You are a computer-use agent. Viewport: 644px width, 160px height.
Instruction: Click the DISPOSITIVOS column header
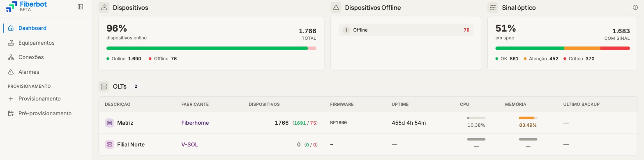(x=264, y=105)
